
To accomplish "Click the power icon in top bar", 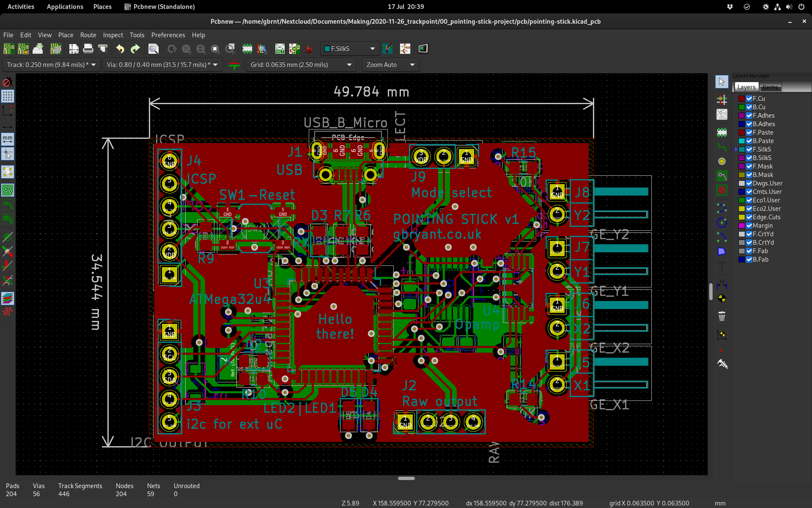I will (801, 7).
